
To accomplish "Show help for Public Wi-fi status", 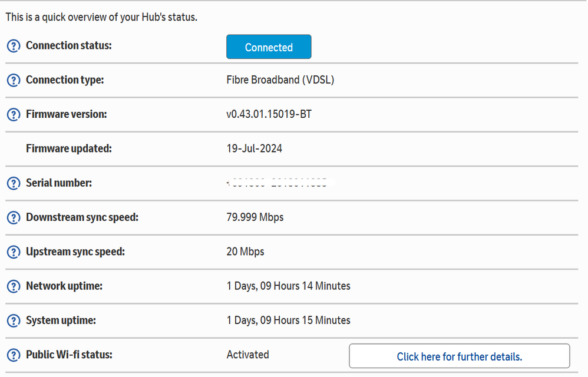I will coord(14,355).
